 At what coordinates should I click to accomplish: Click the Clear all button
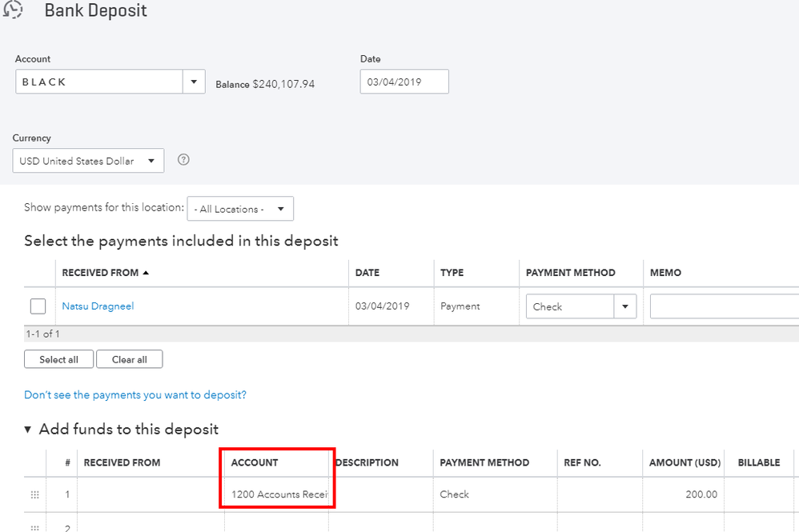129,359
